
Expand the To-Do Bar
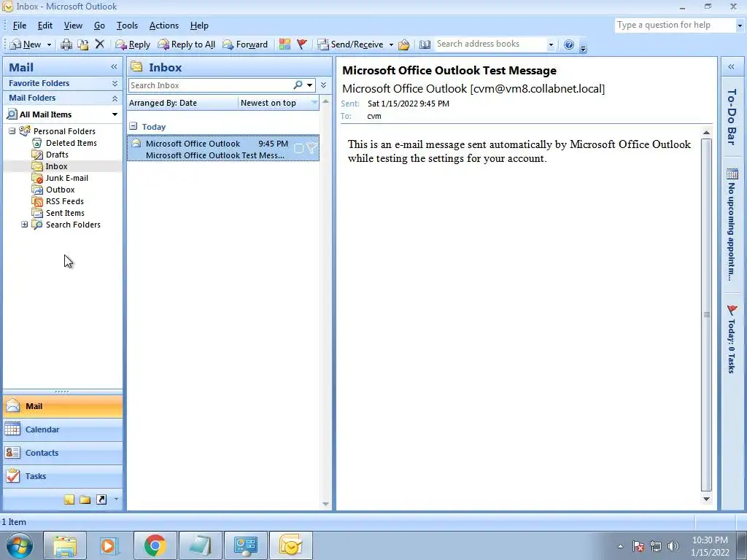(731, 67)
